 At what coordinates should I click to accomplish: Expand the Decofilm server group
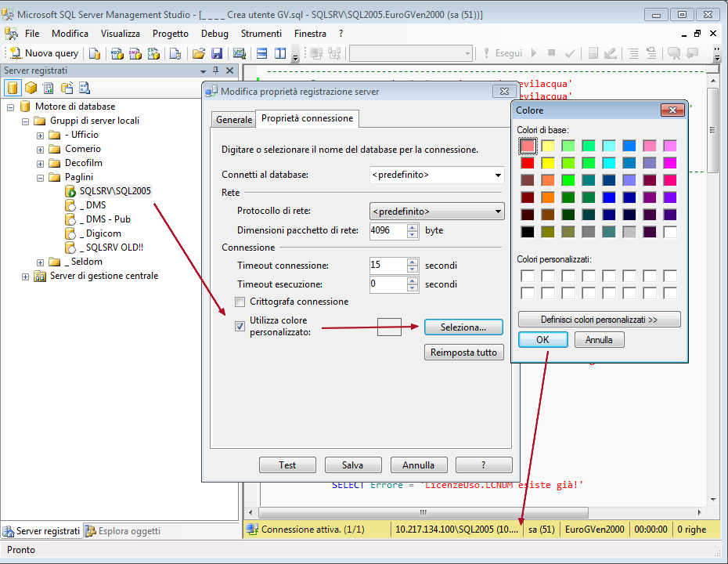[x=41, y=164]
